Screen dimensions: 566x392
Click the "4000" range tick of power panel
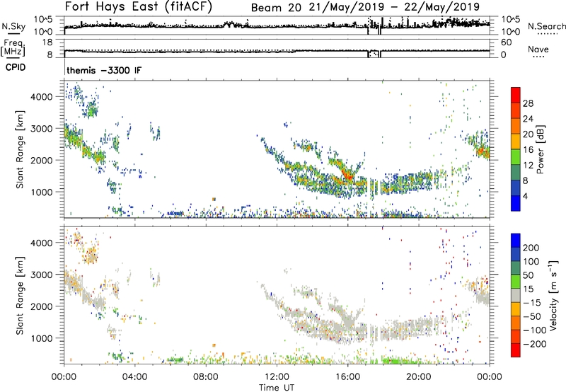[x=42, y=97]
